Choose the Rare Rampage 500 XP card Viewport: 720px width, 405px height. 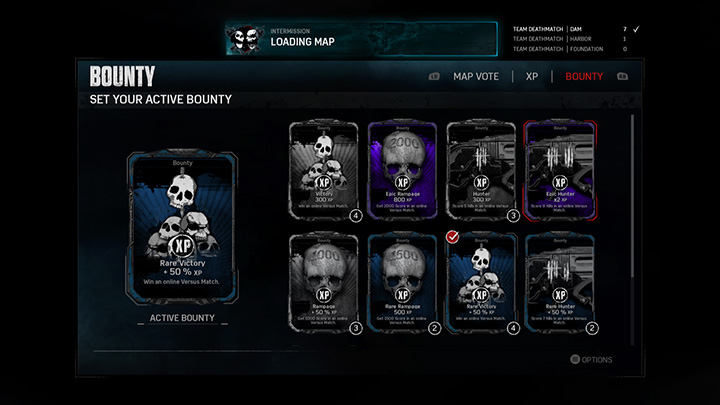click(402, 283)
